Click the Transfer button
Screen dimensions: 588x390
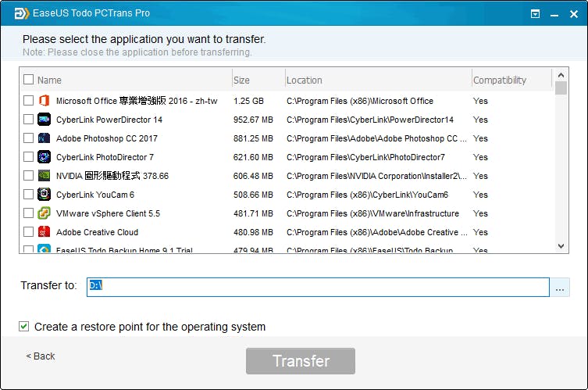pos(301,361)
